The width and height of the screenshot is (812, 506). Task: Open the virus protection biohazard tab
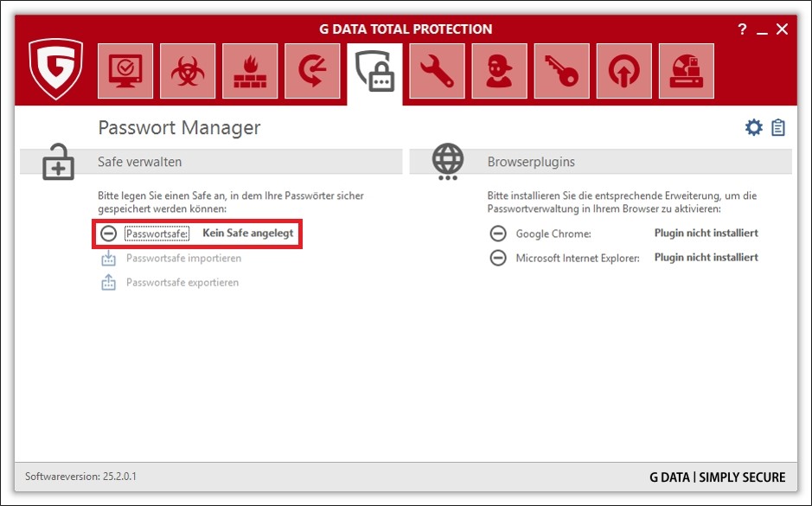click(188, 71)
